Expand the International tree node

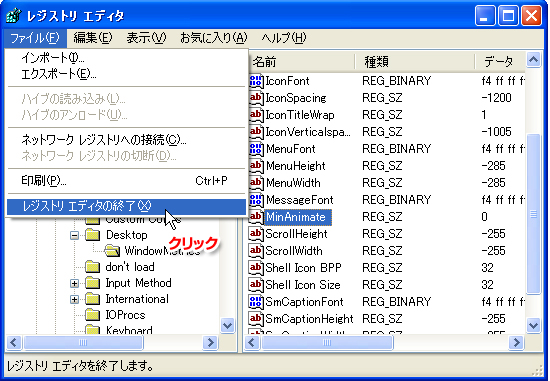point(74,299)
